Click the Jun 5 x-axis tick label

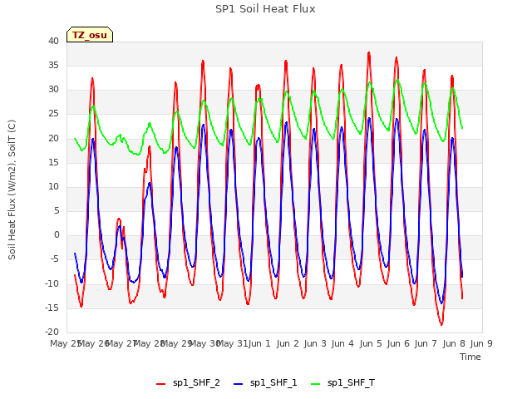(371, 343)
